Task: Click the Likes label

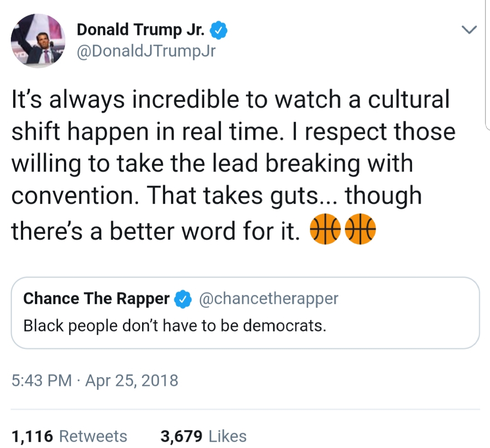Action: pos(227,436)
